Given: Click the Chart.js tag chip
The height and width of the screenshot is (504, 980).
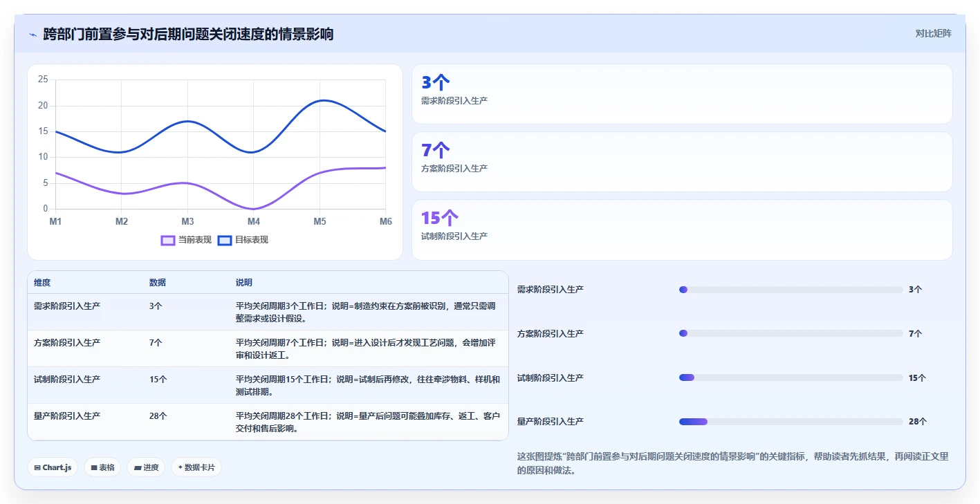Looking at the screenshot, I should click(53, 467).
